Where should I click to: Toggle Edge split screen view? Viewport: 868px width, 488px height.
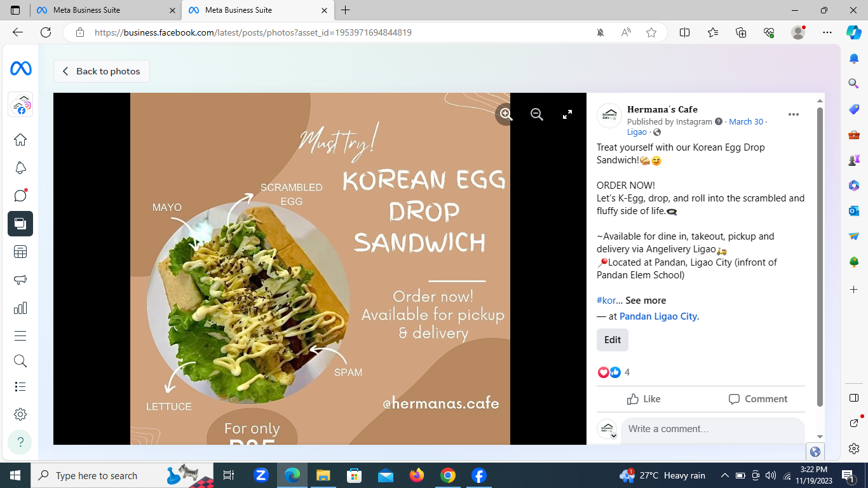pos(684,32)
